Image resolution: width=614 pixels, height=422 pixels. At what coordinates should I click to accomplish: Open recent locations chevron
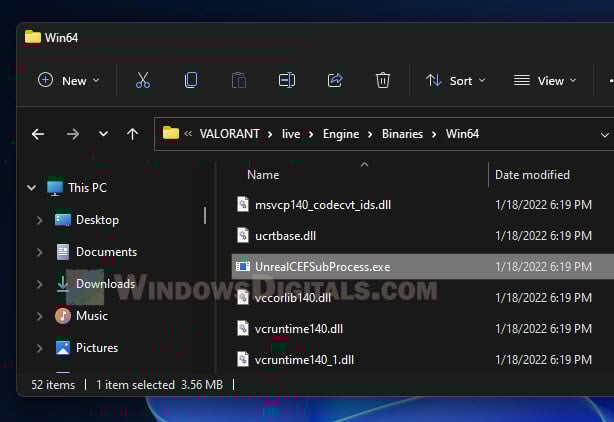(x=103, y=134)
